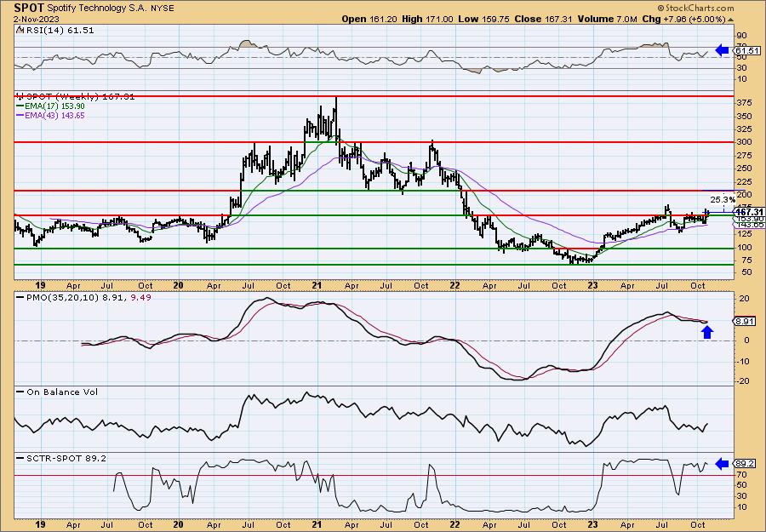Click the EMA(17) 153.90 legend entry
766x532 pixels.
51,106
